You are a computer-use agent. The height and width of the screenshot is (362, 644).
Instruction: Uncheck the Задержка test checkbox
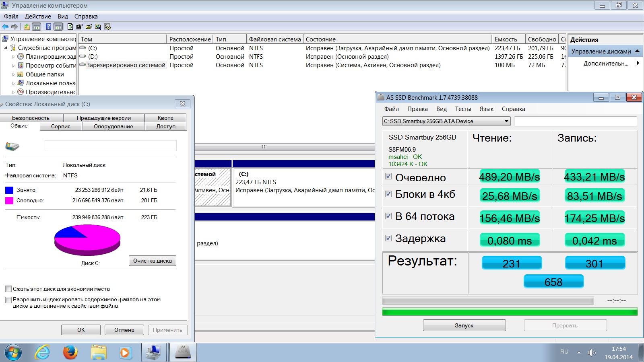(388, 238)
